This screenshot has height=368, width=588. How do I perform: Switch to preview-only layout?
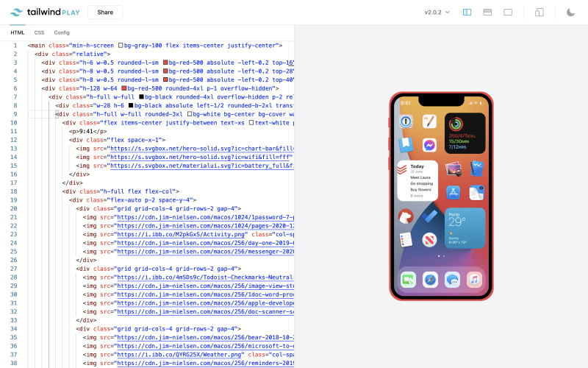click(508, 13)
